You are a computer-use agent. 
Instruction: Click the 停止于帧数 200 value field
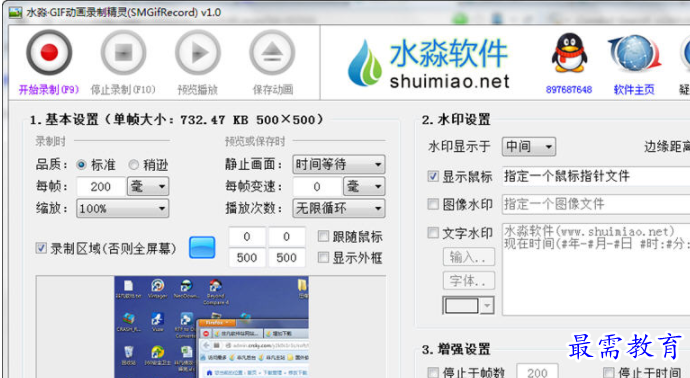pyautogui.click(x=537, y=371)
